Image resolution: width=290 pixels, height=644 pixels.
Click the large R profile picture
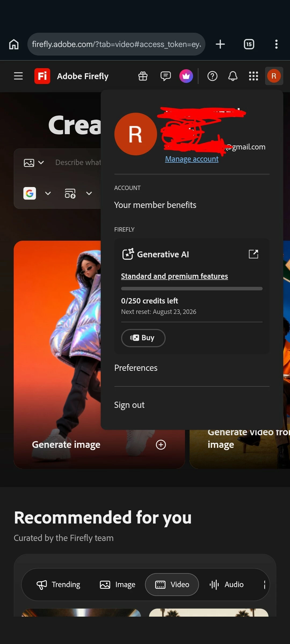pyautogui.click(x=136, y=134)
